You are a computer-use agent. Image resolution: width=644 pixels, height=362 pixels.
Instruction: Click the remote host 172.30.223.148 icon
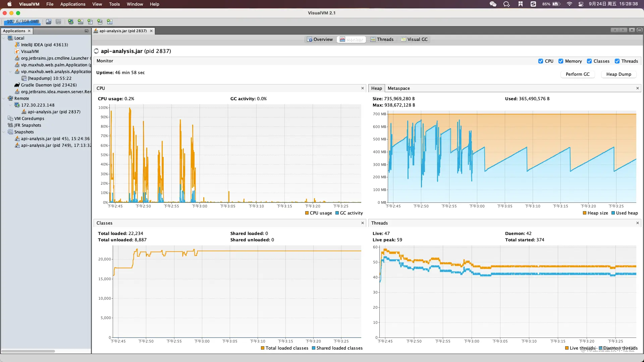pyautogui.click(x=17, y=105)
